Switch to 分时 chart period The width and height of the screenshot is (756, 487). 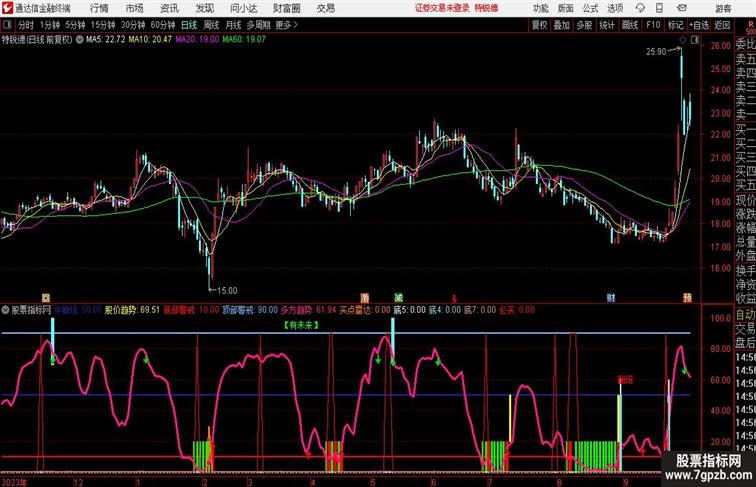tap(26, 25)
